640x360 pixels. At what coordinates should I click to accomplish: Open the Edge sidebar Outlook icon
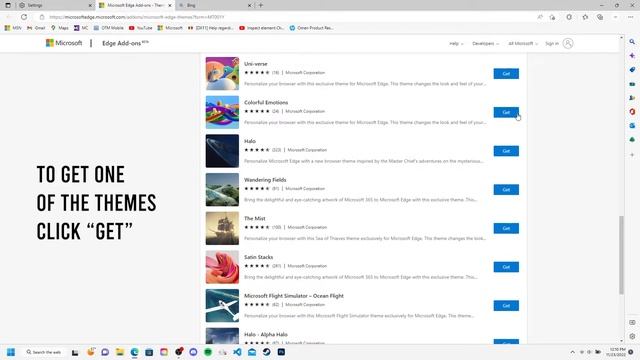click(632, 126)
